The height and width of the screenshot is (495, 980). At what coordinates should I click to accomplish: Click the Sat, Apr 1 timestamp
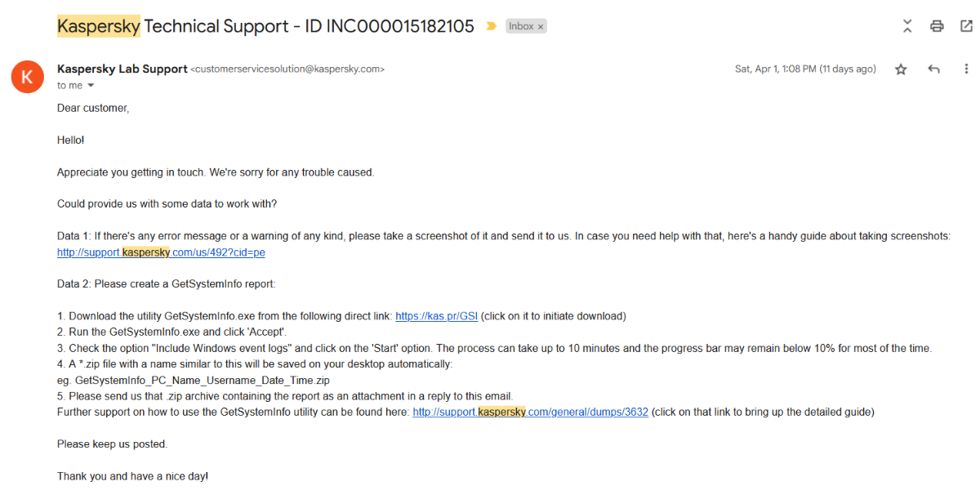[x=805, y=69]
